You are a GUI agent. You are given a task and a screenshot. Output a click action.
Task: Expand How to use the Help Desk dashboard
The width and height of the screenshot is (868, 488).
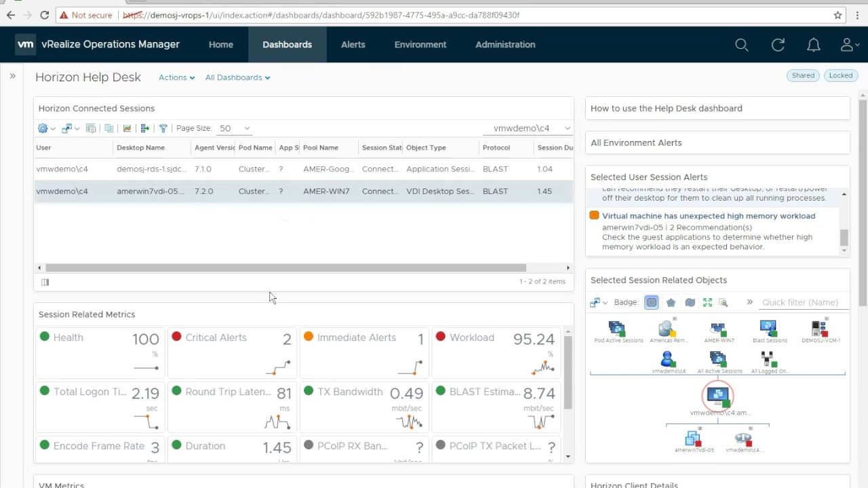717,108
